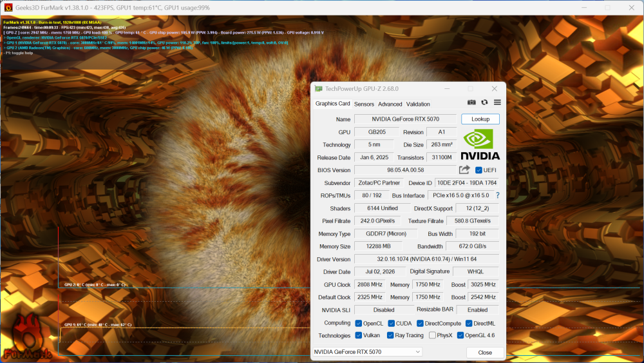Screen dimensions: 644x363
Task: Click the FurMark GPU 1 temperature graph label
Action: pyautogui.click(x=98, y=325)
